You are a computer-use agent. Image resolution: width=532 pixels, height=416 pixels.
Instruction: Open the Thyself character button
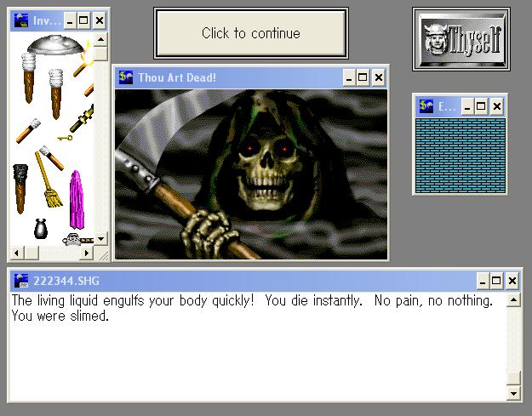tap(462, 39)
